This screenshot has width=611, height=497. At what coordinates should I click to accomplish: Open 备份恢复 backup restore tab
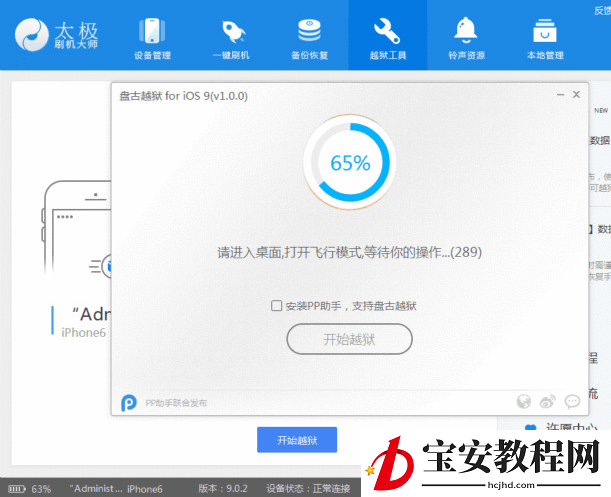[309, 38]
